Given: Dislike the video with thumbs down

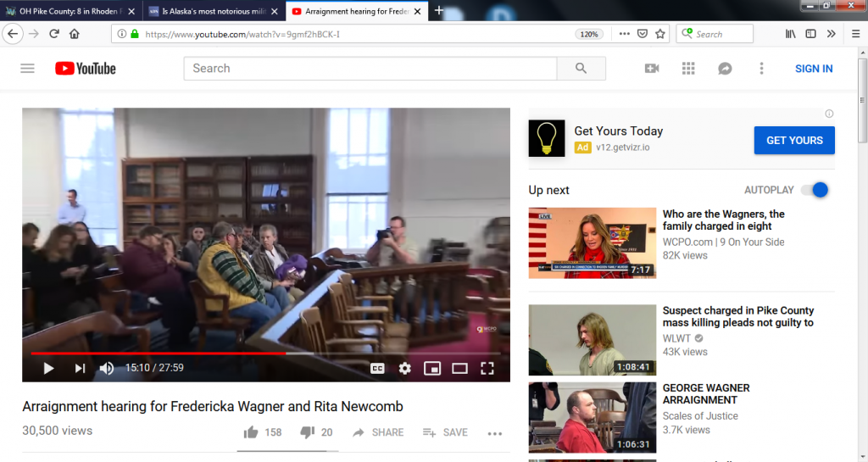Looking at the screenshot, I should coord(307,432).
